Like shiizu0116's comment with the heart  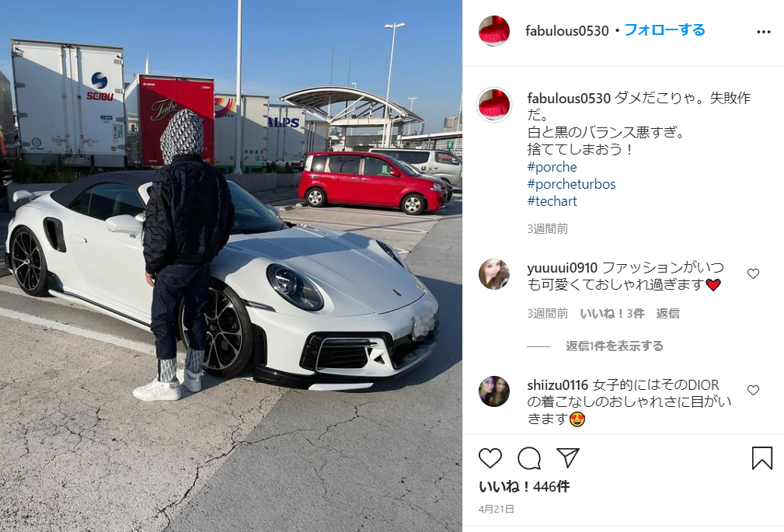tap(753, 390)
